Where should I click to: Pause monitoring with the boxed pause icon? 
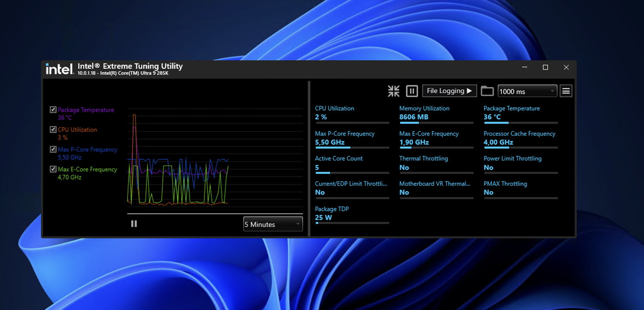pos(412,91)
